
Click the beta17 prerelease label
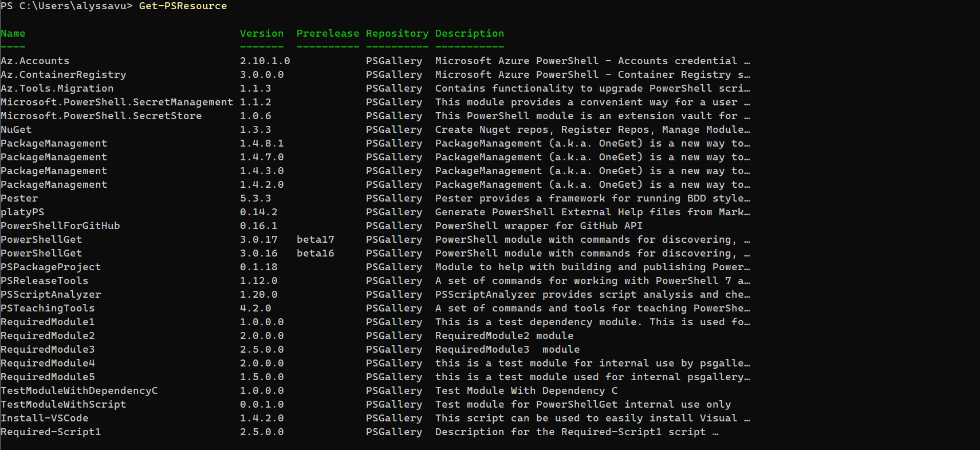[316, 239]
